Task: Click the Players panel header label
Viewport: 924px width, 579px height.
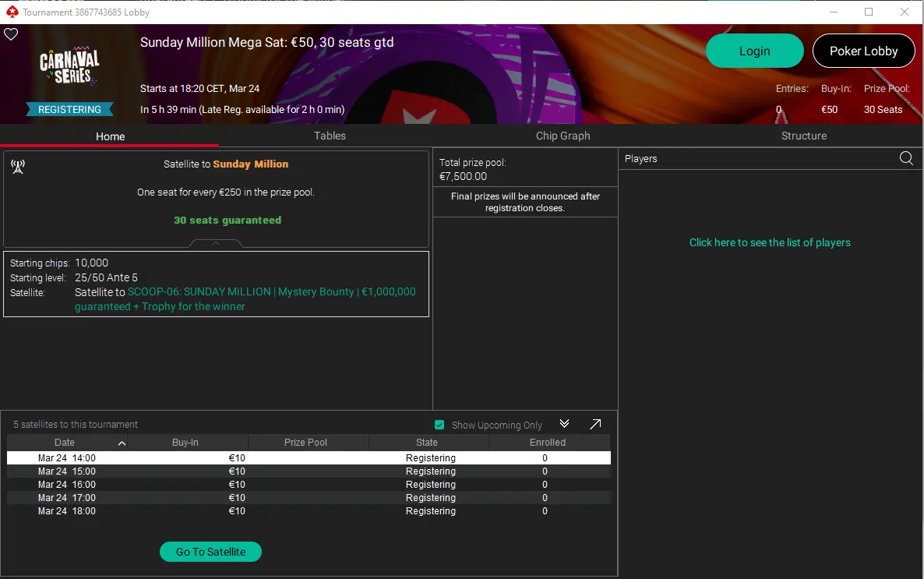Action: pyautogui.click(x=640, y=159)
